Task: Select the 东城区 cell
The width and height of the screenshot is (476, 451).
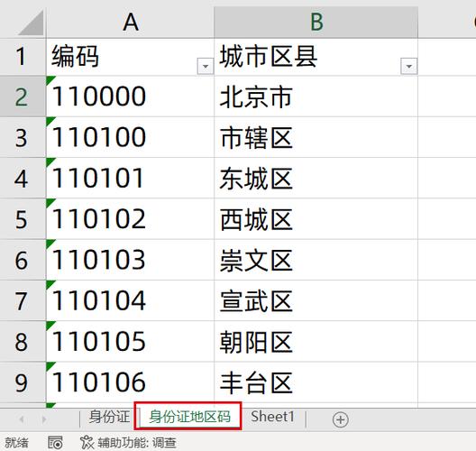Action: 316,178
